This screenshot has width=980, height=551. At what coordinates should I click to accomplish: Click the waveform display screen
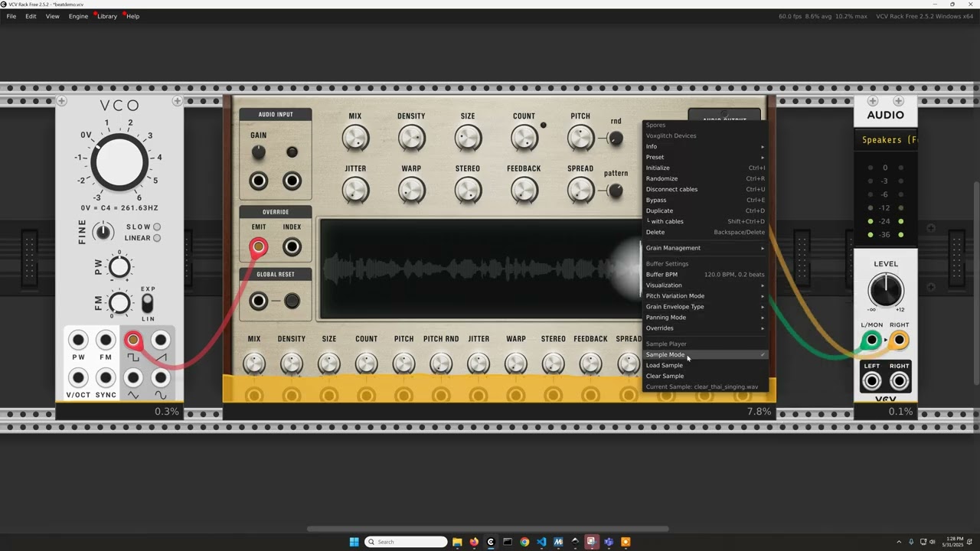480,269
